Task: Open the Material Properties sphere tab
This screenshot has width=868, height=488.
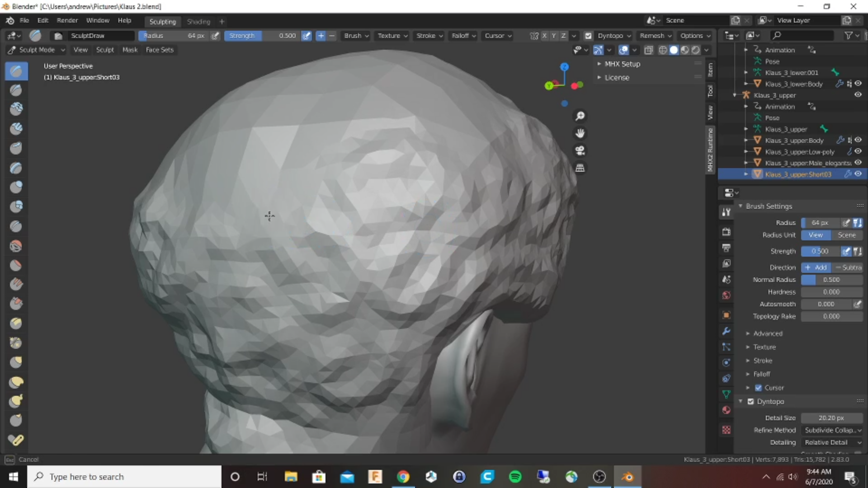Action: (726, 410)
